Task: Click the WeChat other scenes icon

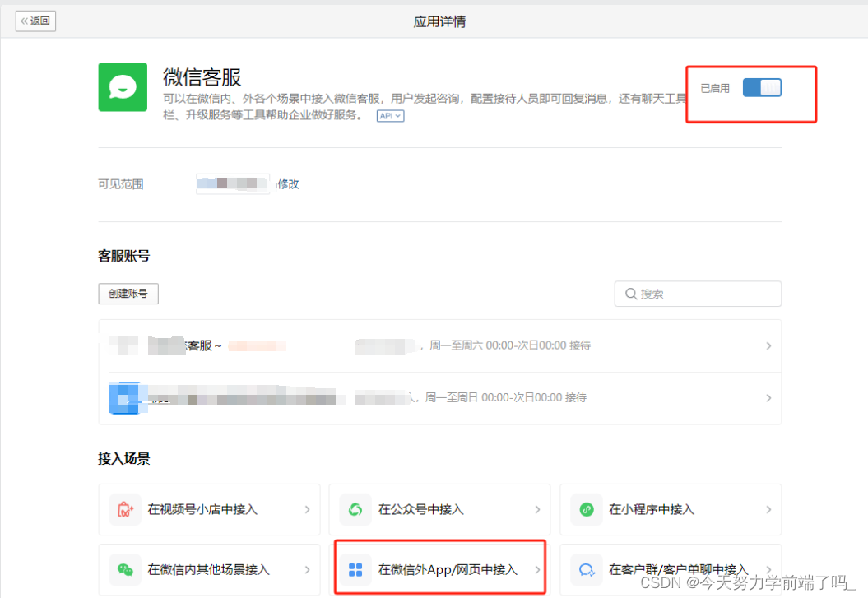Action: [x=125, y=570]
